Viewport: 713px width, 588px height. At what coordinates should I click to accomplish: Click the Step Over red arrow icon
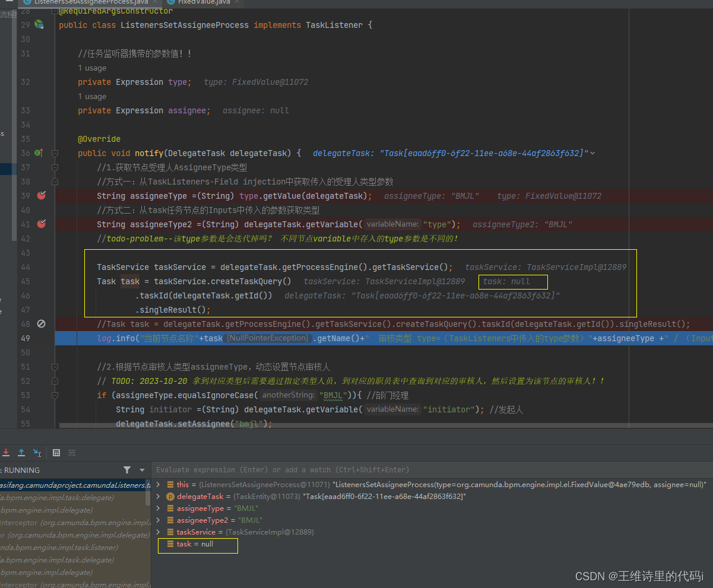coord(6,452)
